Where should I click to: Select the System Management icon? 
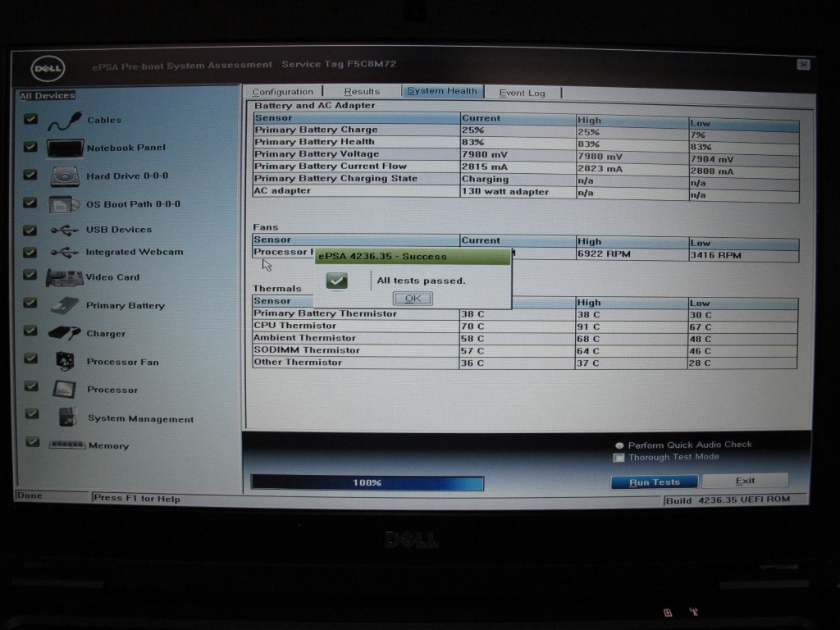tap(67, 417)
